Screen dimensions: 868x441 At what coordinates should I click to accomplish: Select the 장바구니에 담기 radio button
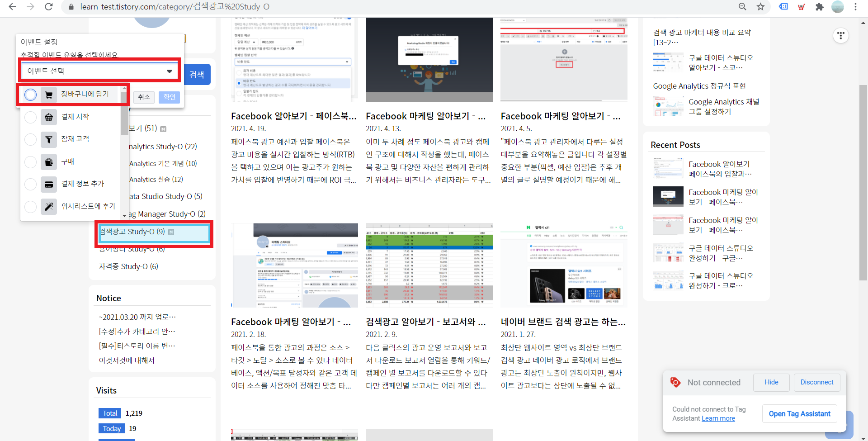[30, 95]
